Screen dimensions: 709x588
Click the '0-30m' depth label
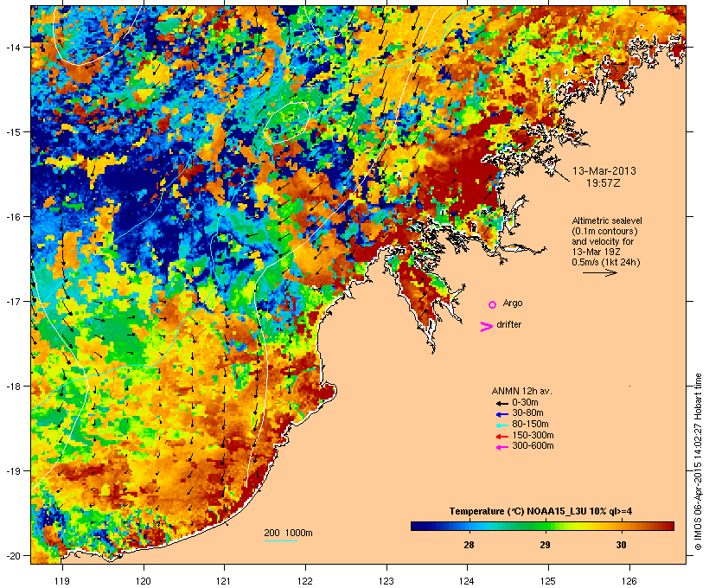pyautogui.click(x=525, y=403)
